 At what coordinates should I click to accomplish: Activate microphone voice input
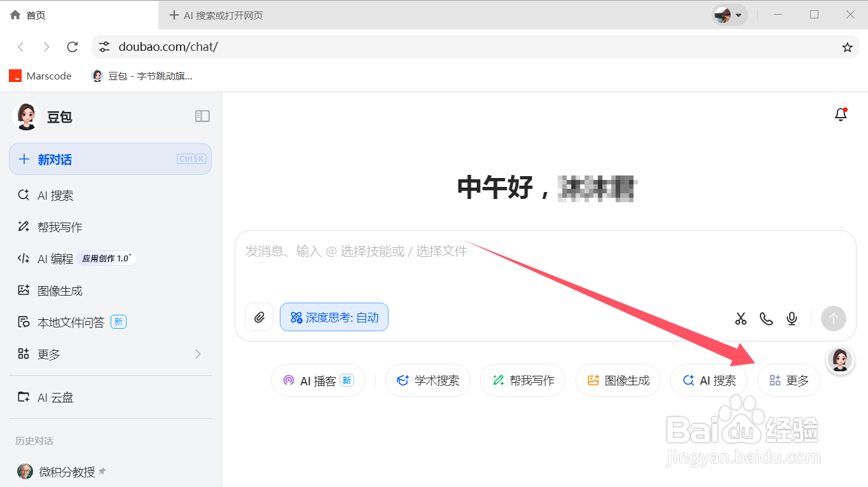[x=792, y=319]
